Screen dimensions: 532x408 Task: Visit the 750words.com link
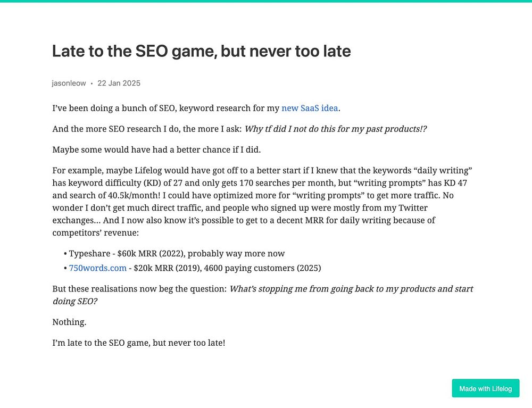coord(98,268)
